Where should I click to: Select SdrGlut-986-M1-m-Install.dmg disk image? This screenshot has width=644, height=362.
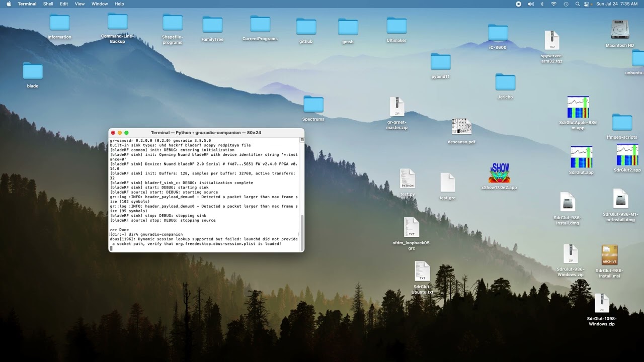click(620, 199)
